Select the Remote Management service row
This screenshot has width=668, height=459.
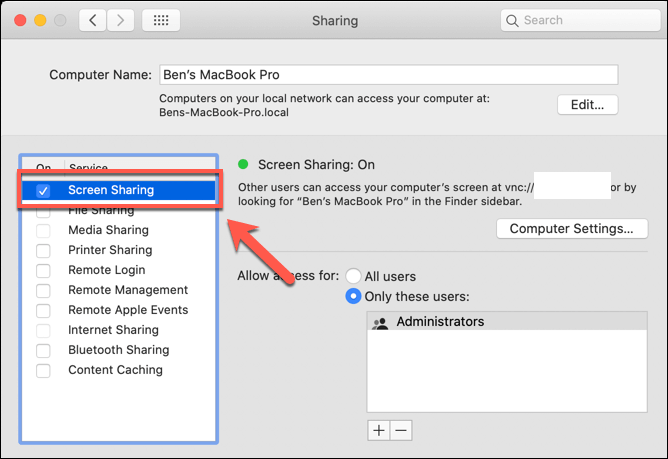point(119,290)
